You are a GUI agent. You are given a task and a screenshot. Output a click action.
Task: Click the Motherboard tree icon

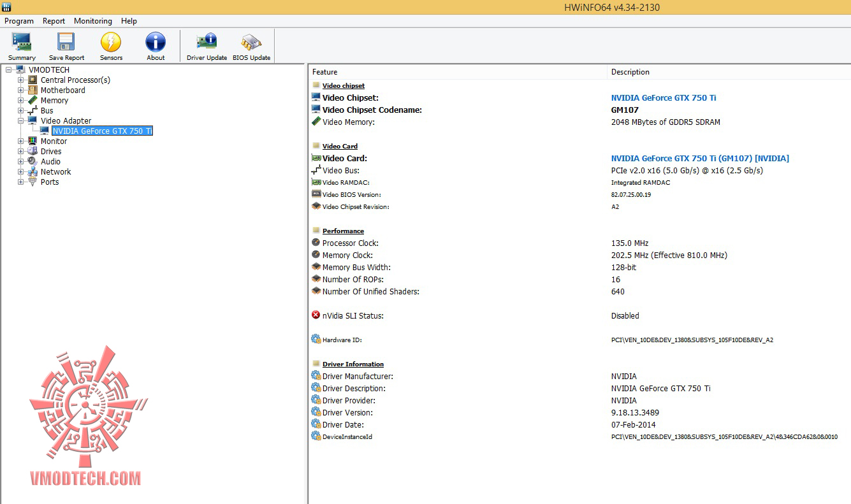[33, 90]
